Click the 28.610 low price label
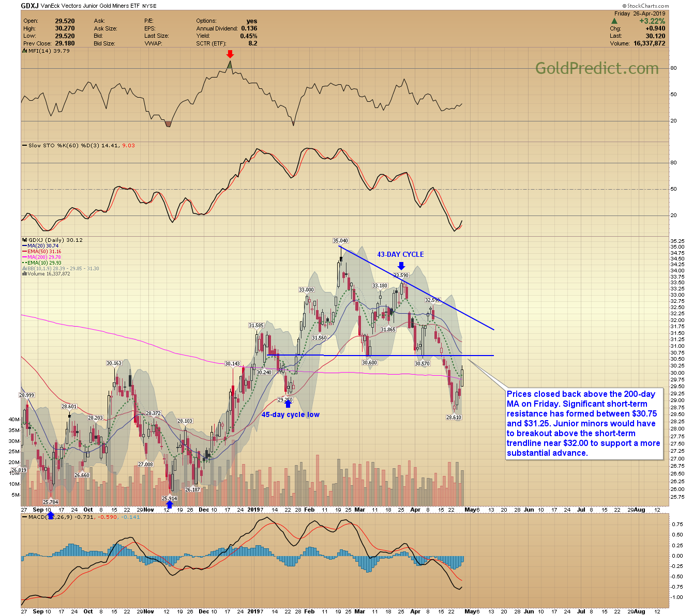This screenshot has height=616, width=693. point(454,418)
